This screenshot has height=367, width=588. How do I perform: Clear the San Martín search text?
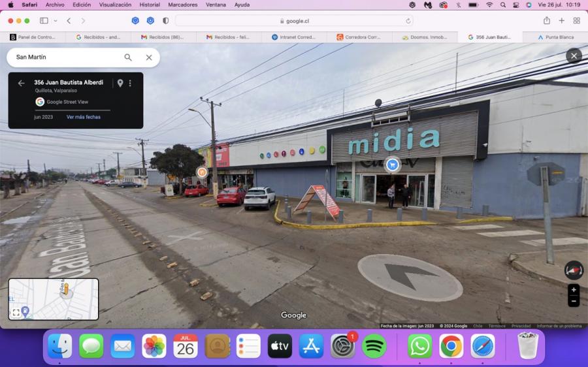[149, 57]
